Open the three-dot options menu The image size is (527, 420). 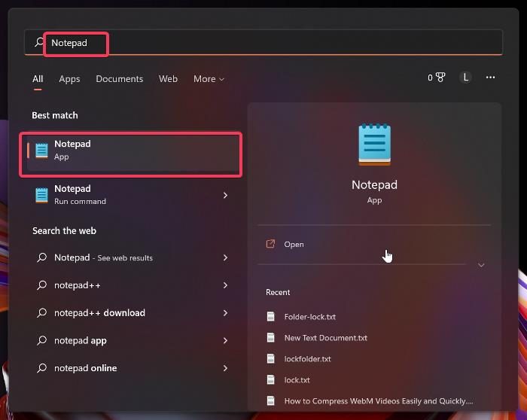[x=490, y=78]
